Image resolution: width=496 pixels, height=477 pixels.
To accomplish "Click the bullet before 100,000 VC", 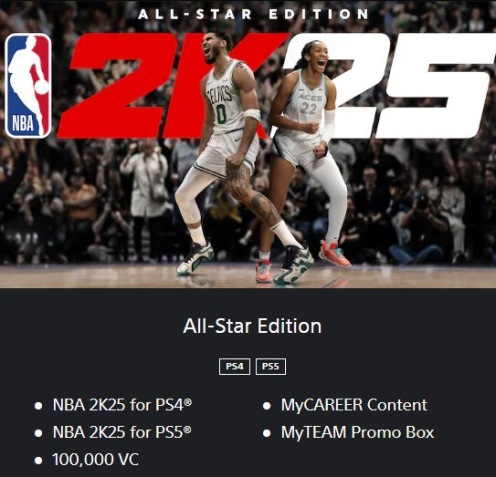I will [x=38, y=460].
